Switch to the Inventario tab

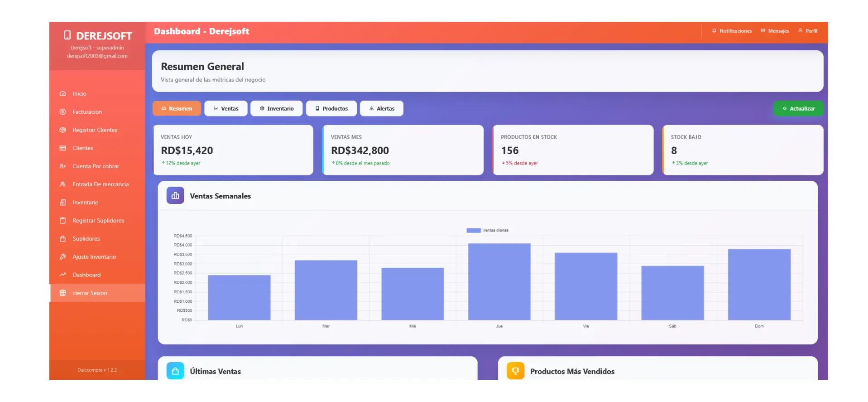point(276,109)
